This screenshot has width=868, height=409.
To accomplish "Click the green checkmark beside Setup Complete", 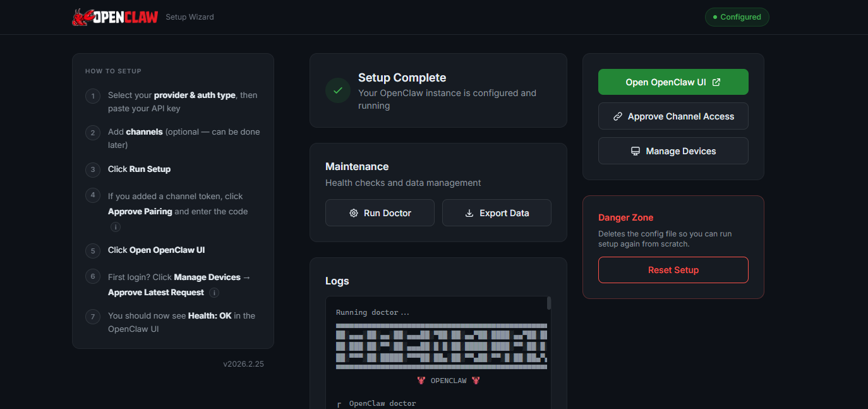I will coord(337,90).
